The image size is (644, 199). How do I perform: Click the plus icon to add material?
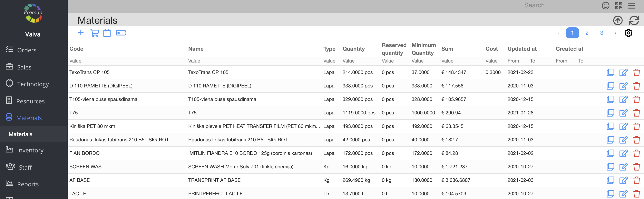81,33
